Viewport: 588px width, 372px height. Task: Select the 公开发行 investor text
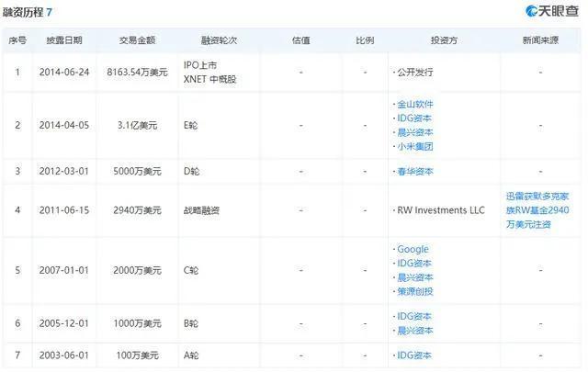click(414, 72)
